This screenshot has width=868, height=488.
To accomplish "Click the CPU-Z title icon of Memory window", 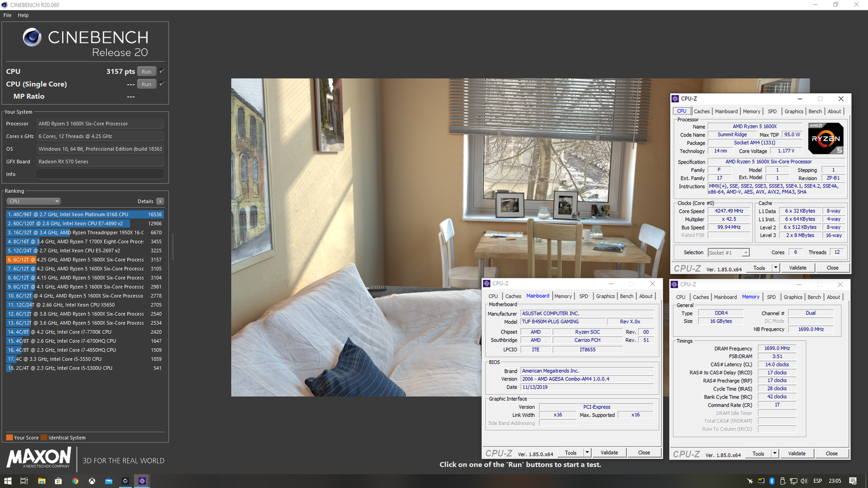I will 675,284.
